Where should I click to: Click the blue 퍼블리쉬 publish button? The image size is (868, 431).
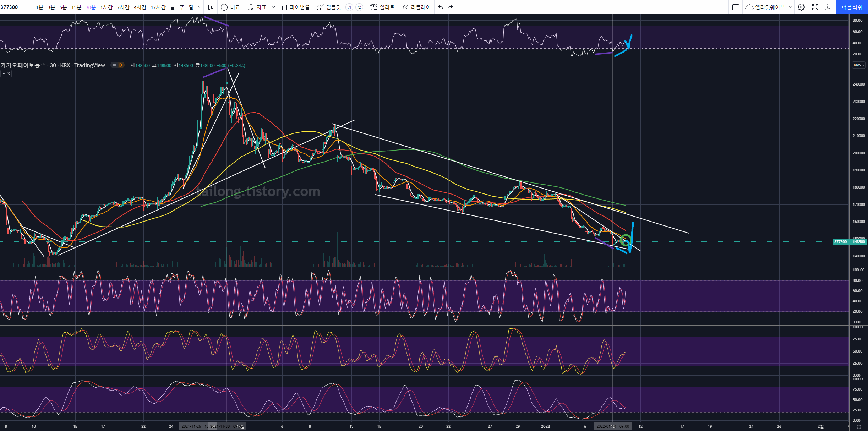(x=852, y=7)
